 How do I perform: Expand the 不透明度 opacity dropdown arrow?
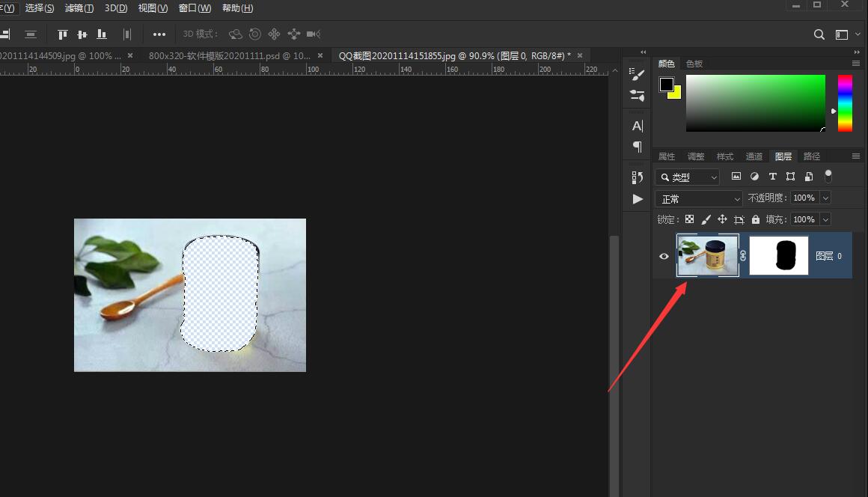(826, 198)
